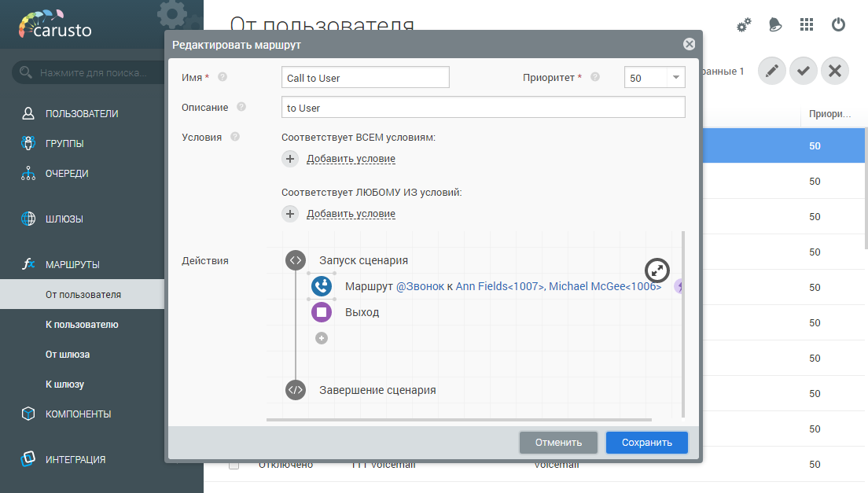868x493 pixels.
Task: Click the checkmark enable button
Action: tap(804, 71)
